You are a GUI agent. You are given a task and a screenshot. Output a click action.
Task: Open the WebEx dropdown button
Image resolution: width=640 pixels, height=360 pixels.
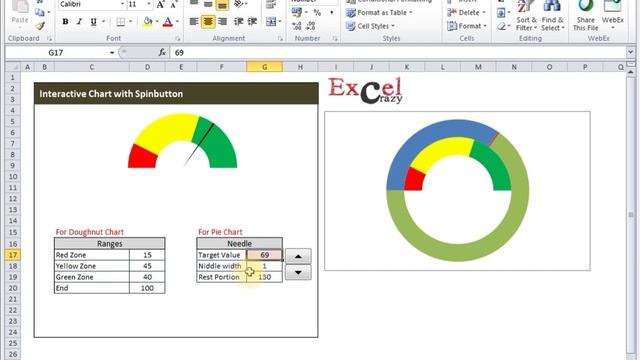point(613,16)
